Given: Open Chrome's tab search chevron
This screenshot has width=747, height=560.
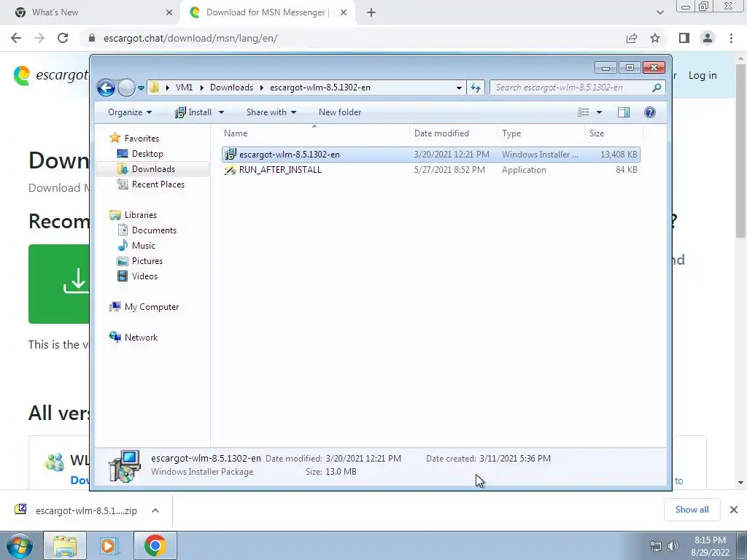Looking at the screenshot, I should [x=659, y=13].
